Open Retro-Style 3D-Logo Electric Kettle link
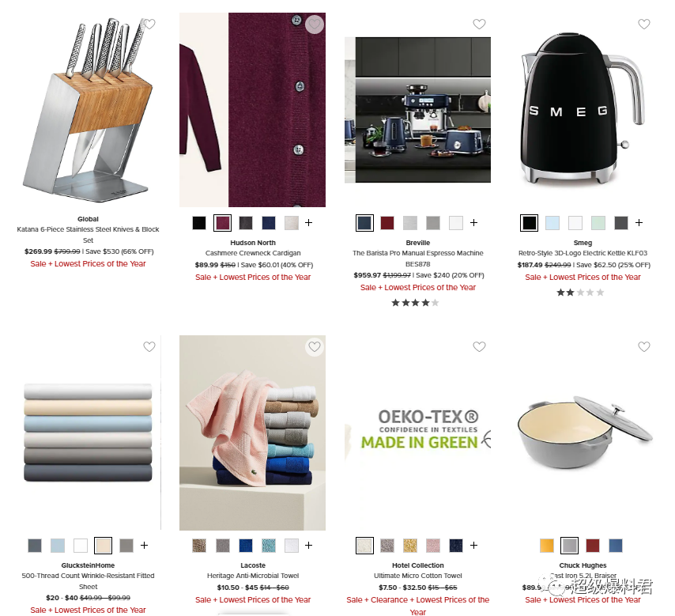This screenshot has height=616, width=675. click(x=583, y=253)
